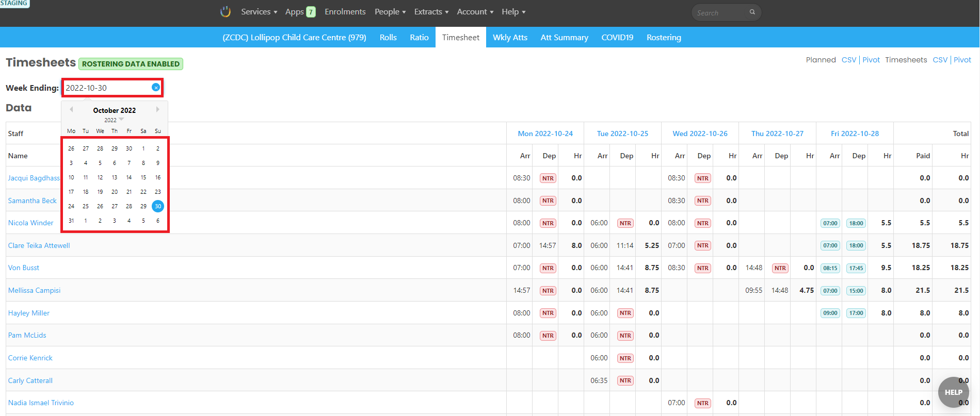The image size is (980, 416).
Task: Click Friday 07:00 arrival for Nicola Winder
Action: coord(830,223)
